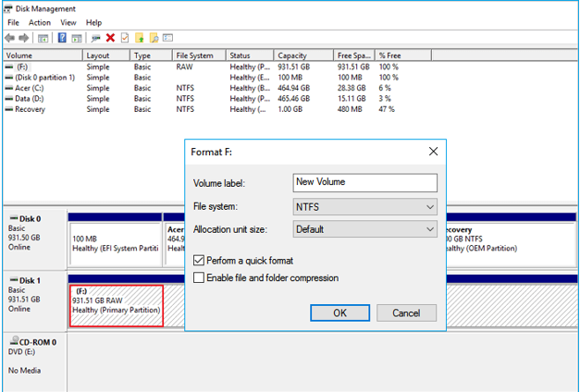Click the CD-ROM 0 label
Screen dimensions: 580x392
point(38,342)
